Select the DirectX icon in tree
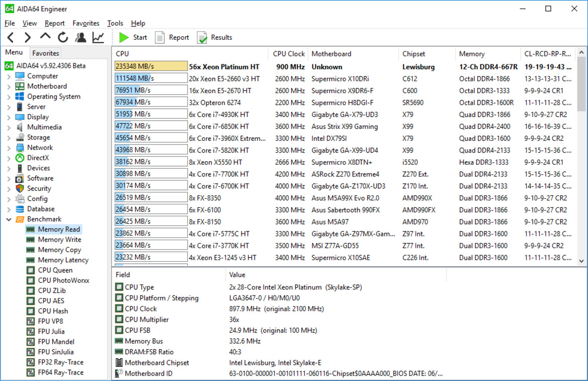The height and width of the screenshot is (381, 588). pyautogui.click(x=20, y=158)
